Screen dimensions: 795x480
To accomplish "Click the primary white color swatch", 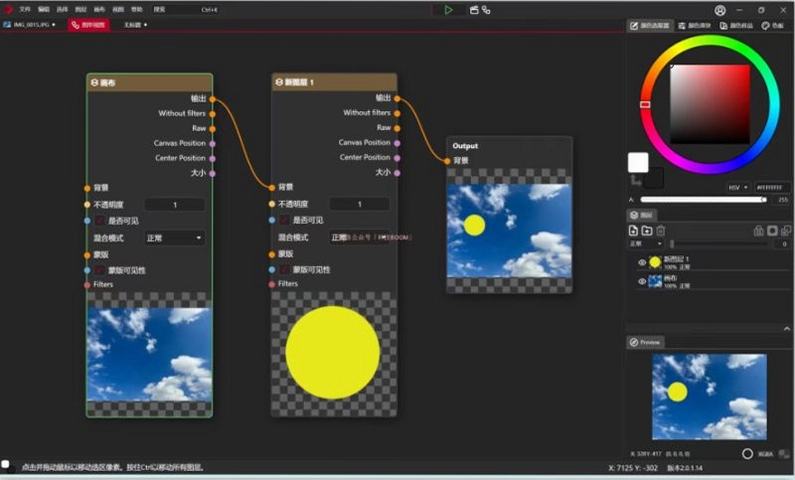I will 638,163.
